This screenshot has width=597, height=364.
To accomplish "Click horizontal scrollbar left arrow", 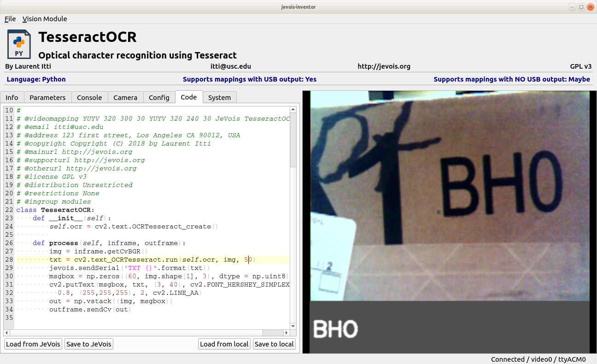I will coord(6,333).
